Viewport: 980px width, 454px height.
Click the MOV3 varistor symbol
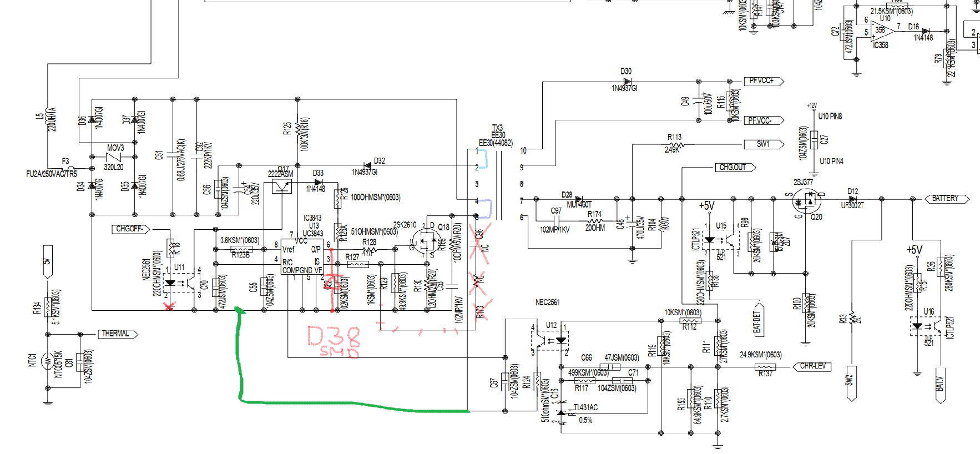pos(114,157)
